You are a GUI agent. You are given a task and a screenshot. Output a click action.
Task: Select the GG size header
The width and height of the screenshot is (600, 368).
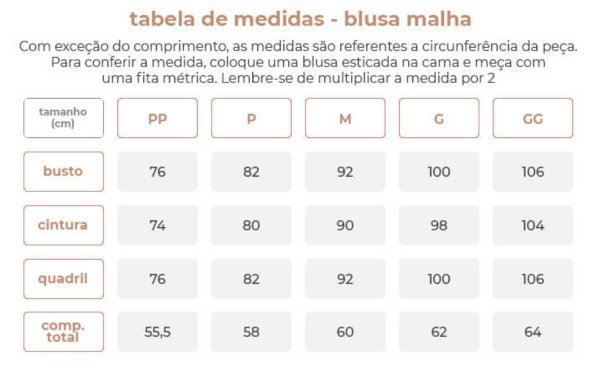point(533,118)
